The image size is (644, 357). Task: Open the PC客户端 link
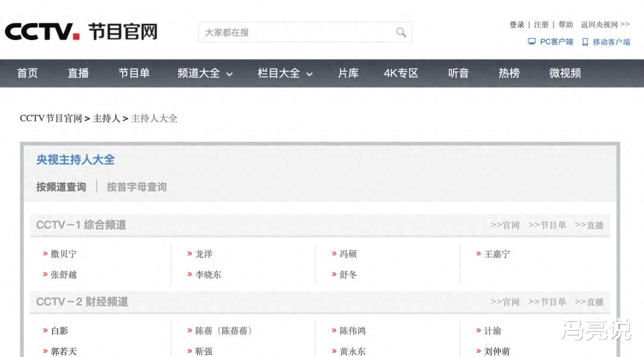tap(556, 42)
